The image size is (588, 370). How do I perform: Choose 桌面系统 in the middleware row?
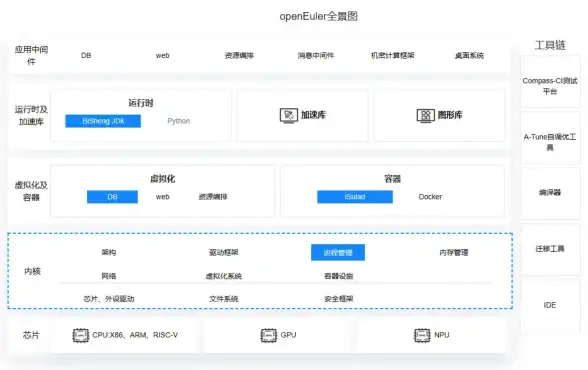pos(469,55)
